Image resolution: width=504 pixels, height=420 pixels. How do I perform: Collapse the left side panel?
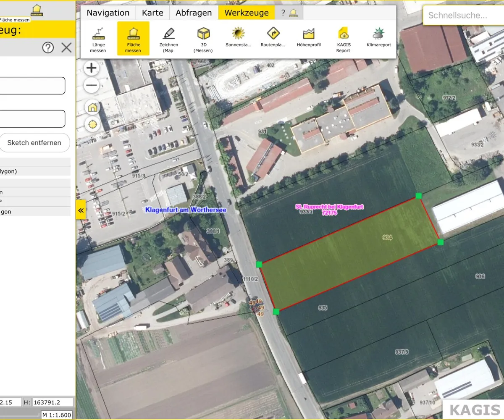tap(80, 210)
